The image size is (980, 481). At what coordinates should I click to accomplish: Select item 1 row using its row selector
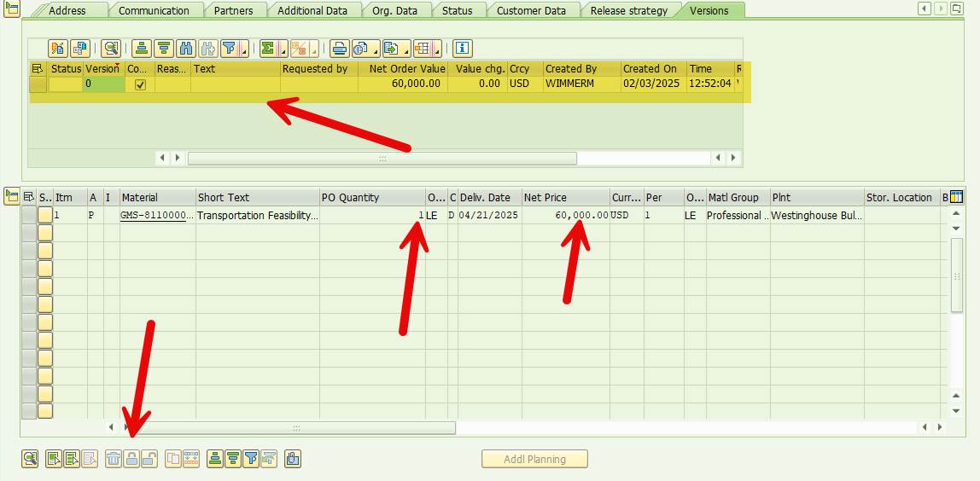(x=29, y=215)
